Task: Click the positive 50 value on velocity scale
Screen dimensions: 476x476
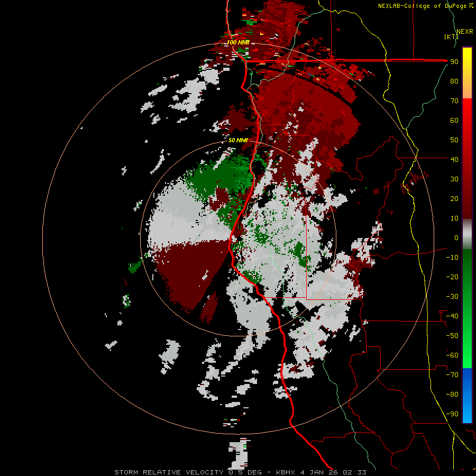Action: 454,140
